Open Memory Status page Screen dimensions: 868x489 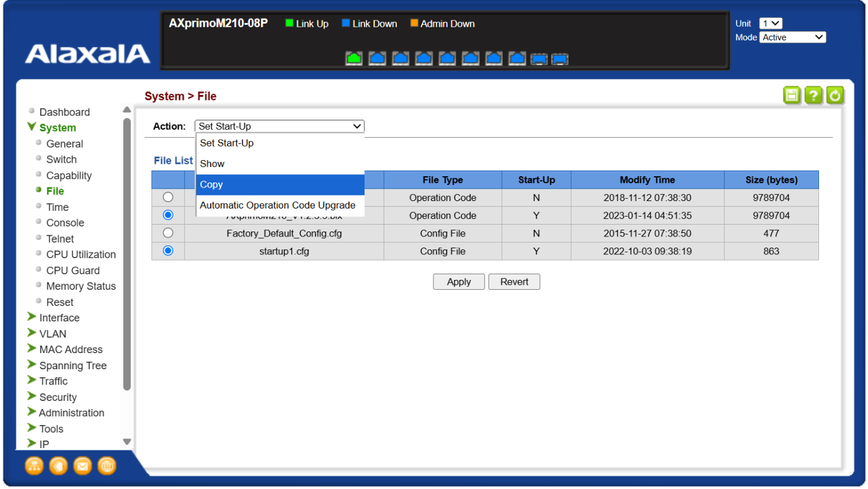coord(81,286)
